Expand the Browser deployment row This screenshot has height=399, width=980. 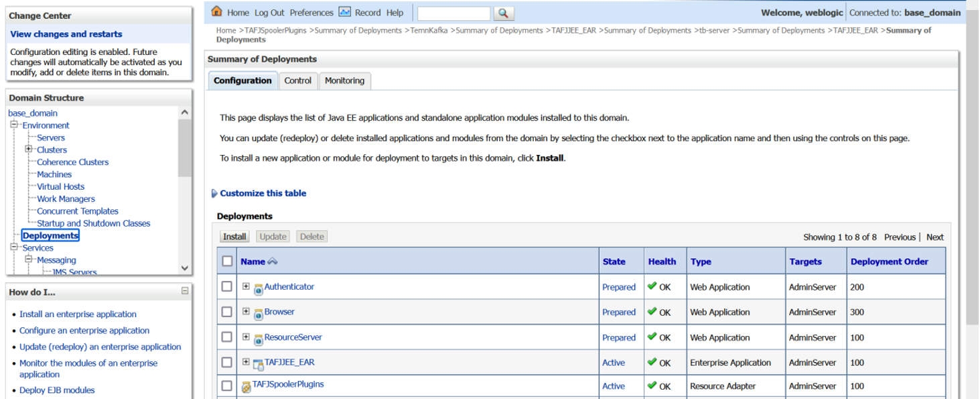pyautogui.click(x=246, y=312)
